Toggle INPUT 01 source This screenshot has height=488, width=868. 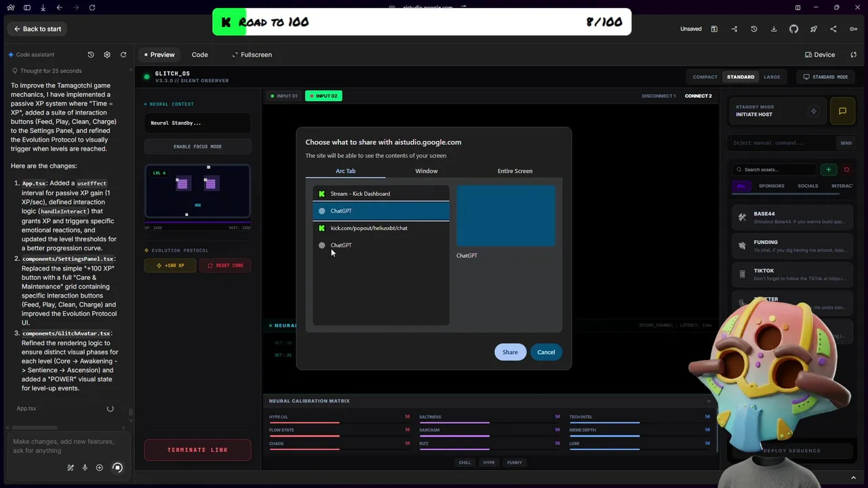tap(284, 96)
